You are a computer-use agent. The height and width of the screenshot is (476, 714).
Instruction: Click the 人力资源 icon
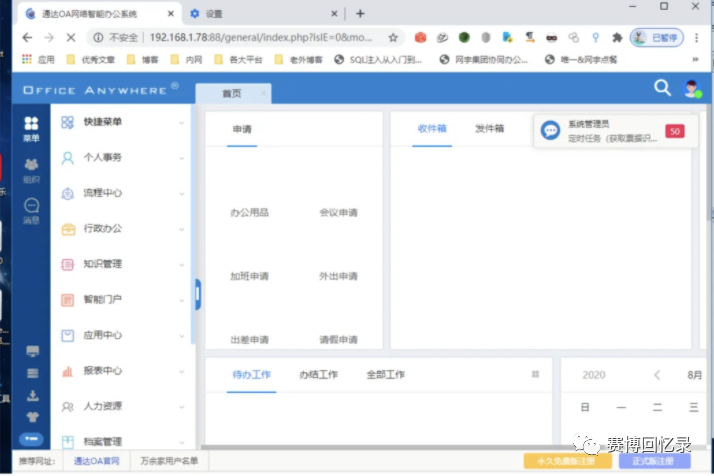tap(67, 407)
